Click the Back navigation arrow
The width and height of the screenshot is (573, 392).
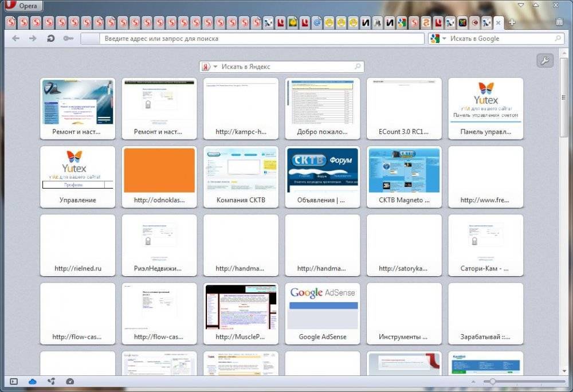pyautogui.click(x=15, y=38)
